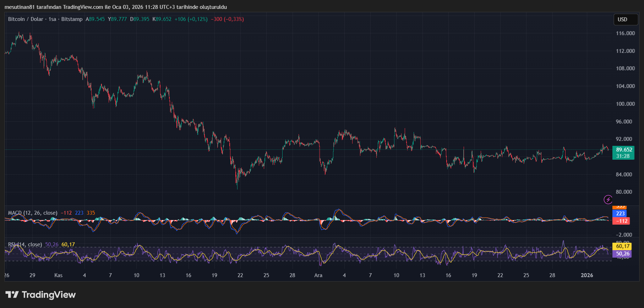This screenshot has height=308, width=644.
Task: Click the Ara month label on time axis
Action: pyautogui.click(x=318, y=275)
